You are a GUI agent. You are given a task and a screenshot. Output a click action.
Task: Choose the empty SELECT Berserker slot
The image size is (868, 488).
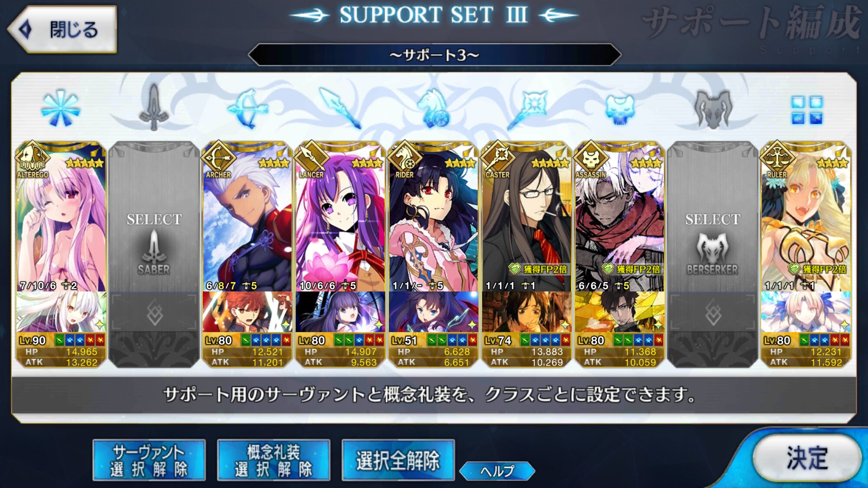[713, 255]
